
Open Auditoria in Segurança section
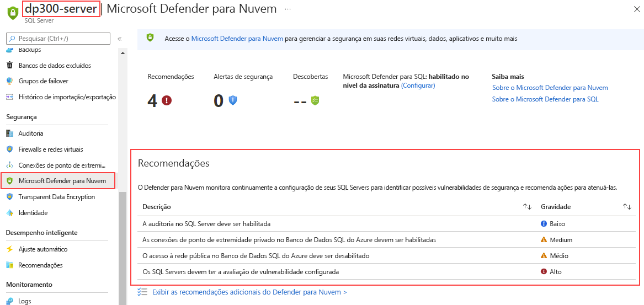pos(31,133)
